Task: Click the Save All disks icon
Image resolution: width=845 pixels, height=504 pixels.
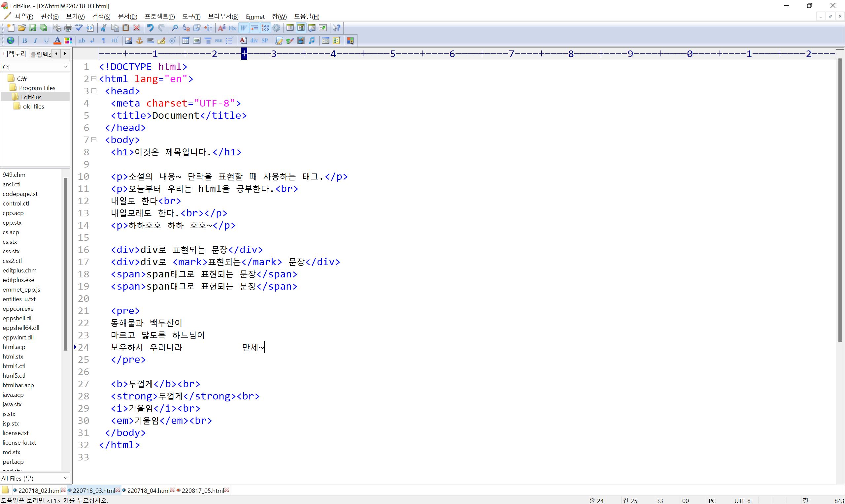Action: point(44,28)
